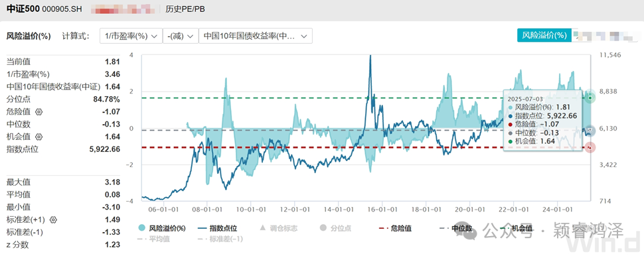Image resolution: width=644 pixels, height=256 pixels.
Task: Click the 16-01-01 x-axis date label
Action: (x=382, y=208)
